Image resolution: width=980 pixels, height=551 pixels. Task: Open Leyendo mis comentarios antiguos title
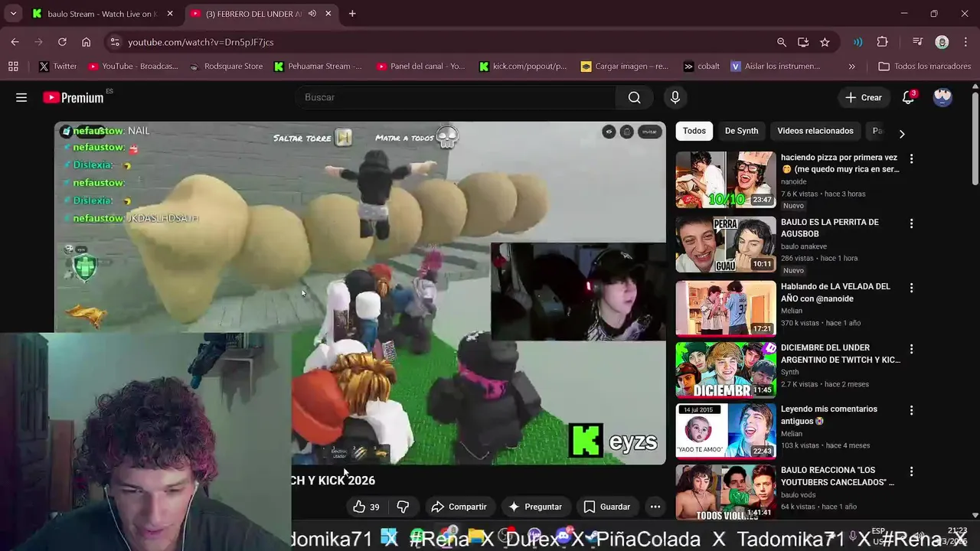tap(828, 415)
